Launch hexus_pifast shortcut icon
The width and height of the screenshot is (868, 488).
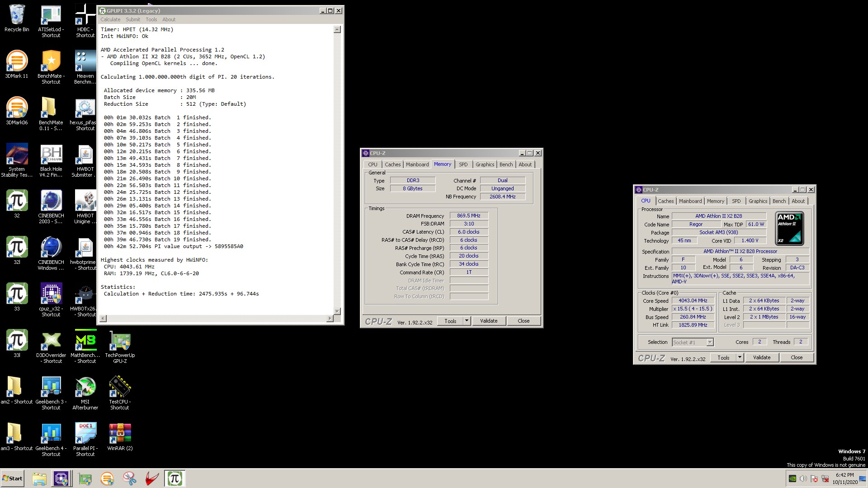(x=85, y=114)
